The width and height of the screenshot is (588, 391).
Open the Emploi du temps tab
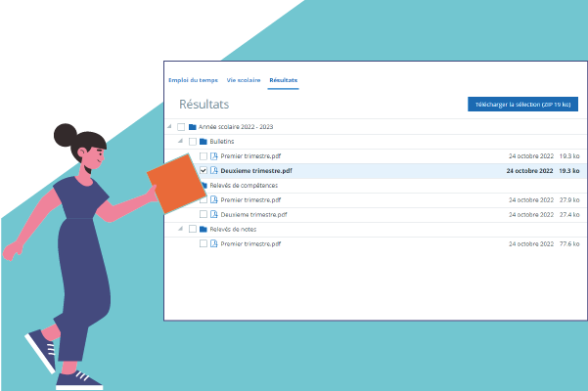193,80
